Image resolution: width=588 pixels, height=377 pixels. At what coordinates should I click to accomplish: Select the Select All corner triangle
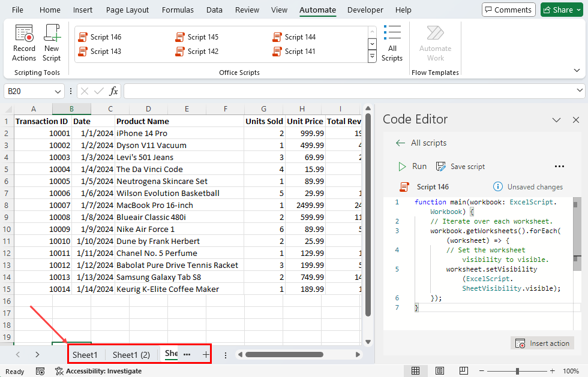pos(8,110)
